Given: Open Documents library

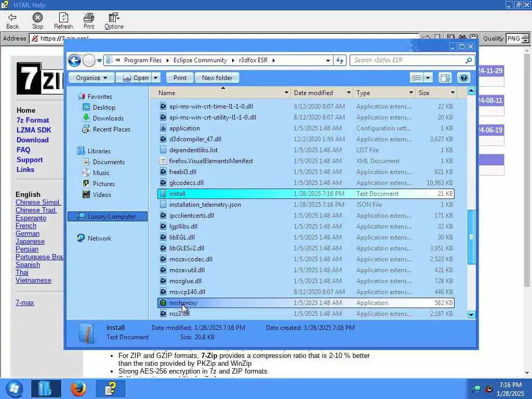Looking at the screenshot, I should (104, 162).
